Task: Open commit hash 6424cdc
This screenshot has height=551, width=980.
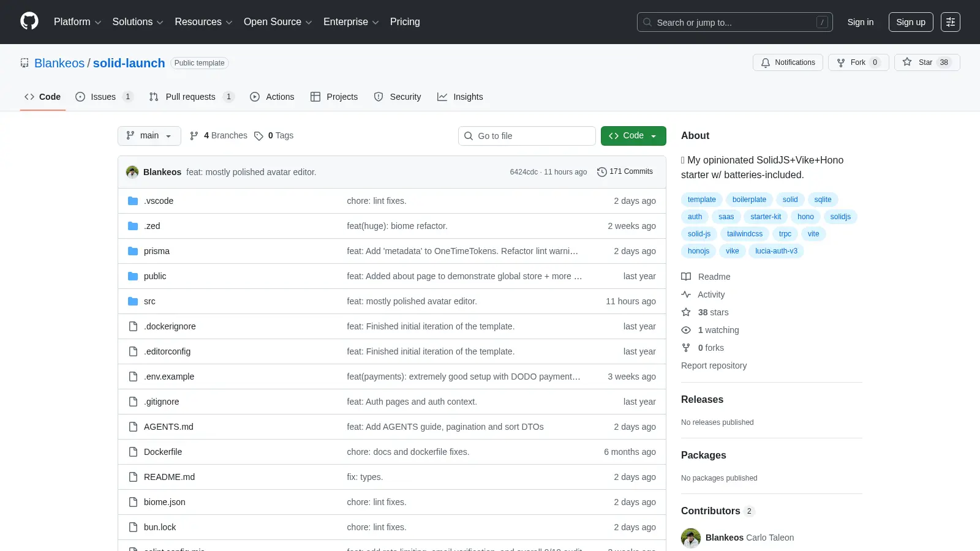Action: (524, 172)
